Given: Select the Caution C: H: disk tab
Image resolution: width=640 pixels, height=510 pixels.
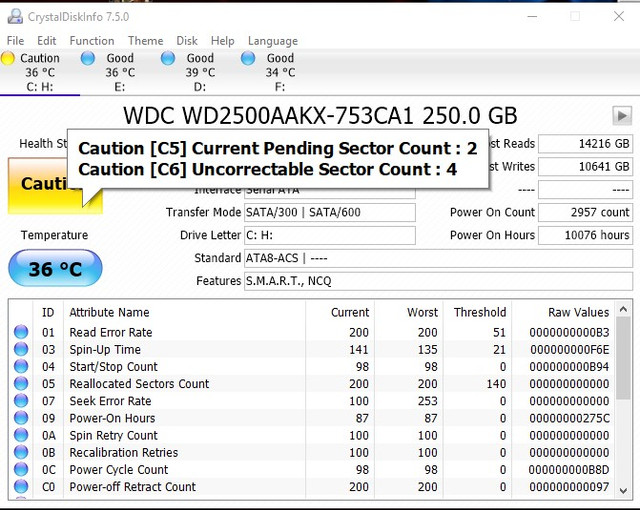Looking at the screenshot, I should 40,72.
